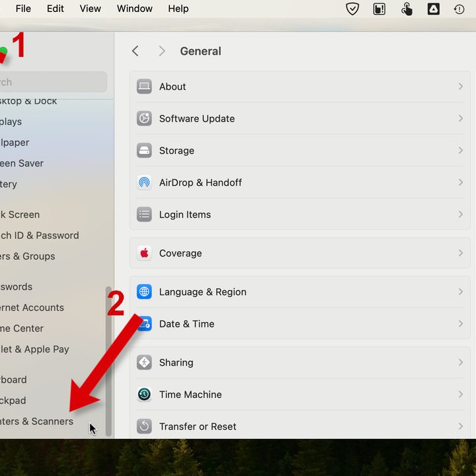Expand the Software Update row chevron
Screen dimensions: 476x476
coord(461,118)
